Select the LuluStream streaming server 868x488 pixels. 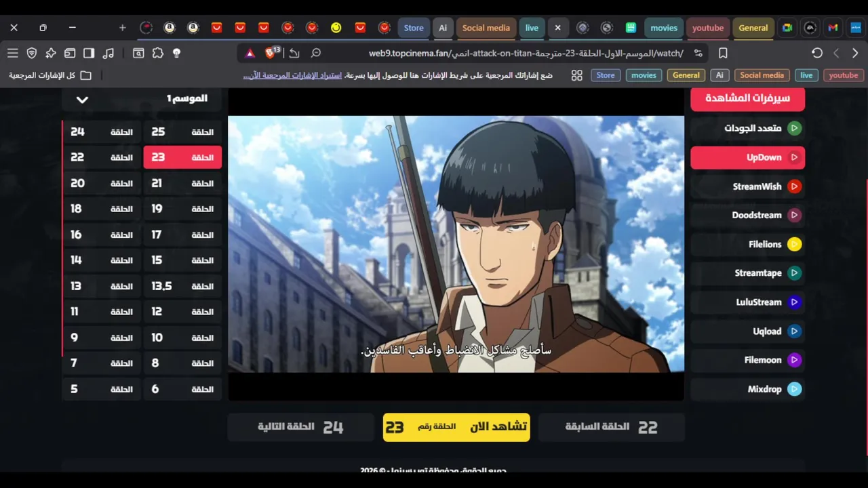[x=748, y=302]
